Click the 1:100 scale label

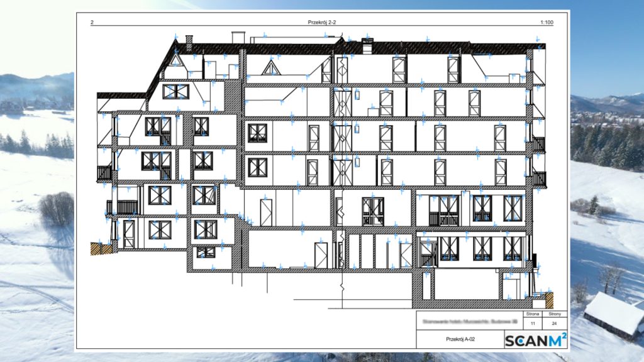(546, 23)
